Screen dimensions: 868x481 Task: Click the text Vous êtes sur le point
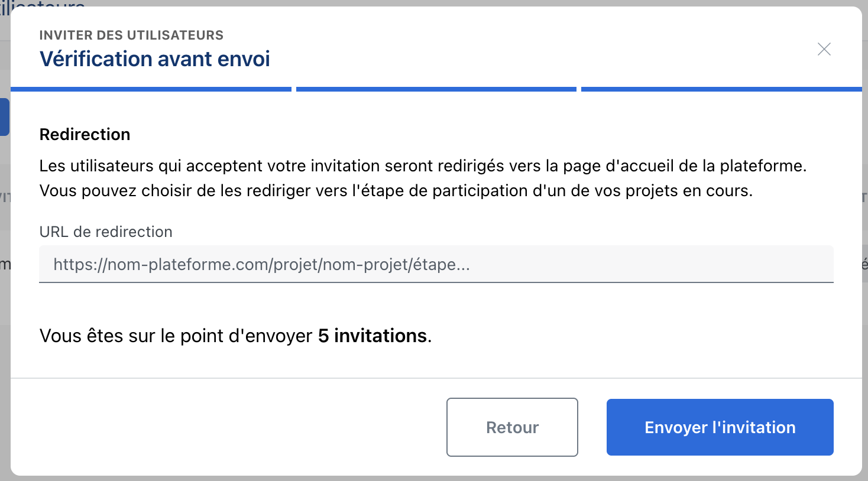point(176,336)
